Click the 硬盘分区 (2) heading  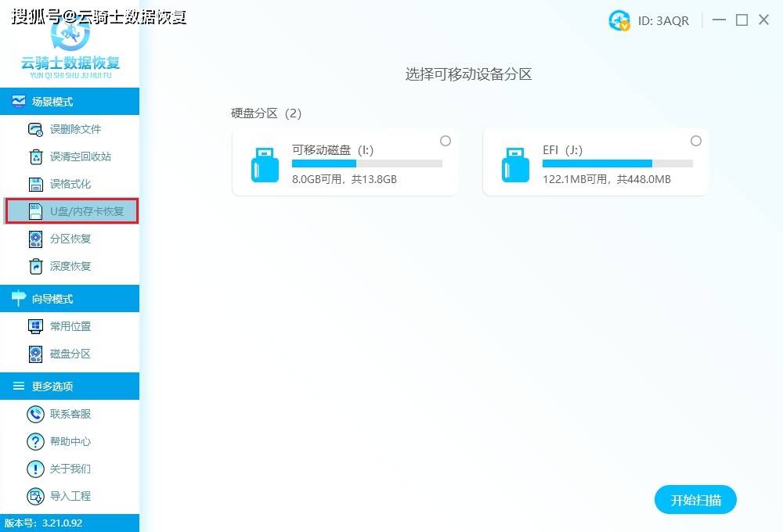[x=266, y=113]
